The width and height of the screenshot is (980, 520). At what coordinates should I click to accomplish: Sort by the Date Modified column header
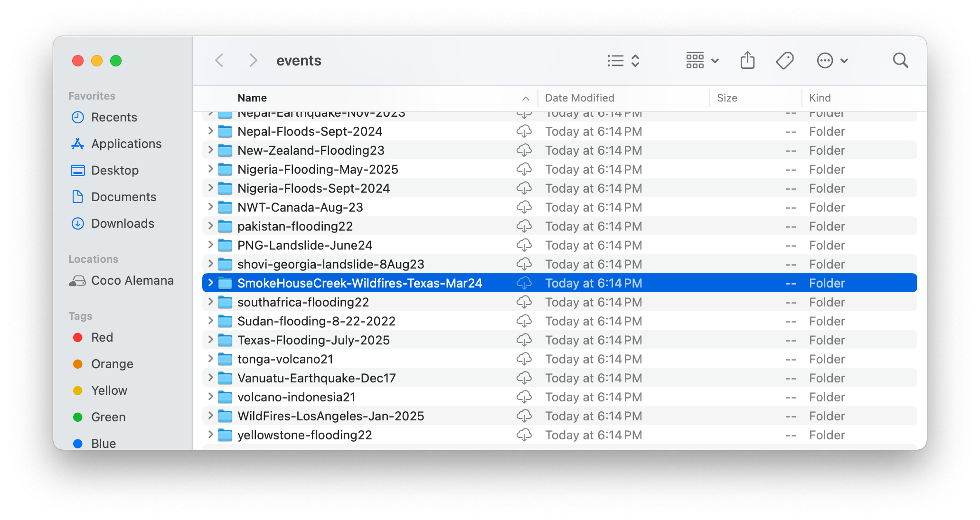(x=580, y=98)
